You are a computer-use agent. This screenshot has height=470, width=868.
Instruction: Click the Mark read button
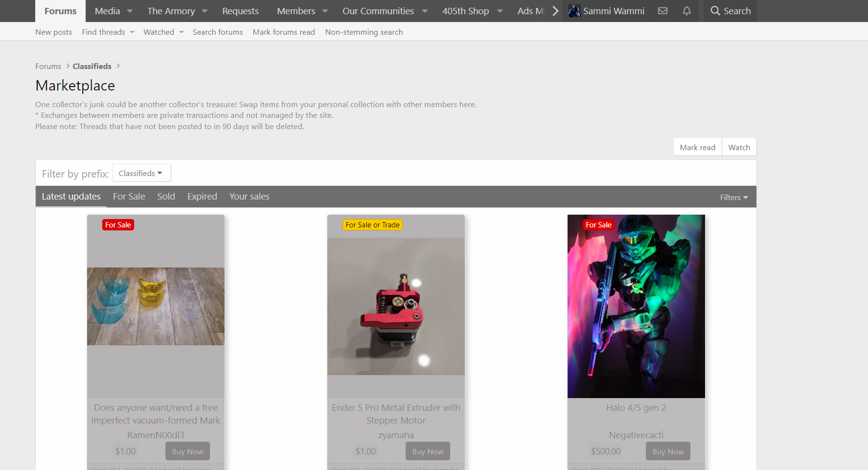click(698, 147)
